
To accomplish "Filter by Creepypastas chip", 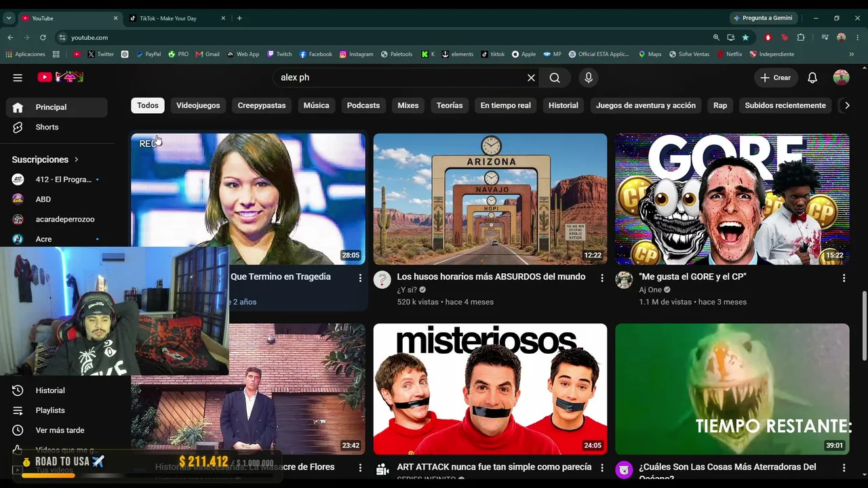I will click(262, 105).
